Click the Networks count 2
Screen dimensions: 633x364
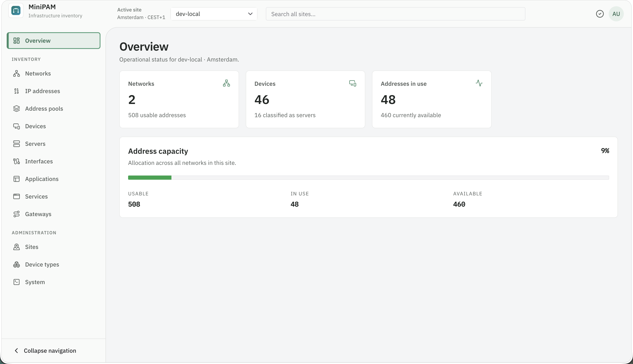coord(131,100)
